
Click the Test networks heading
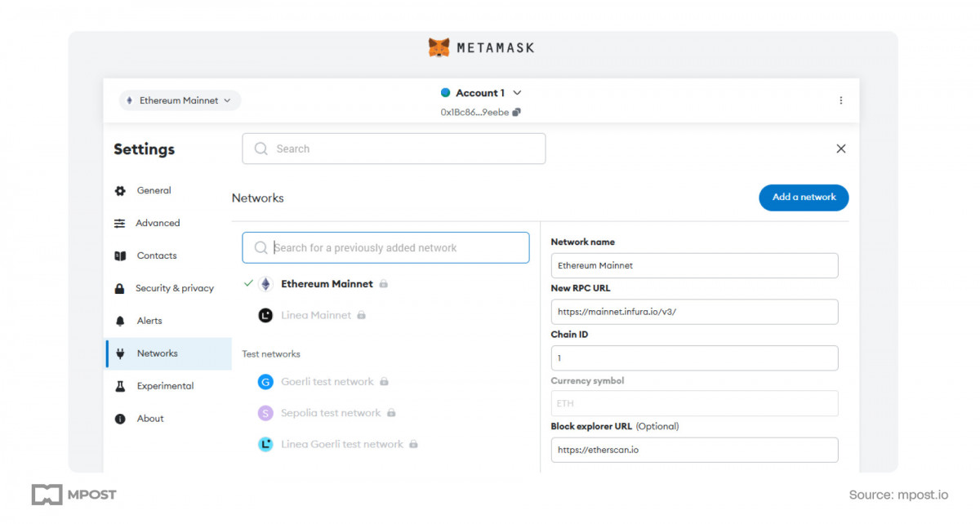click(x=271, y=354)
